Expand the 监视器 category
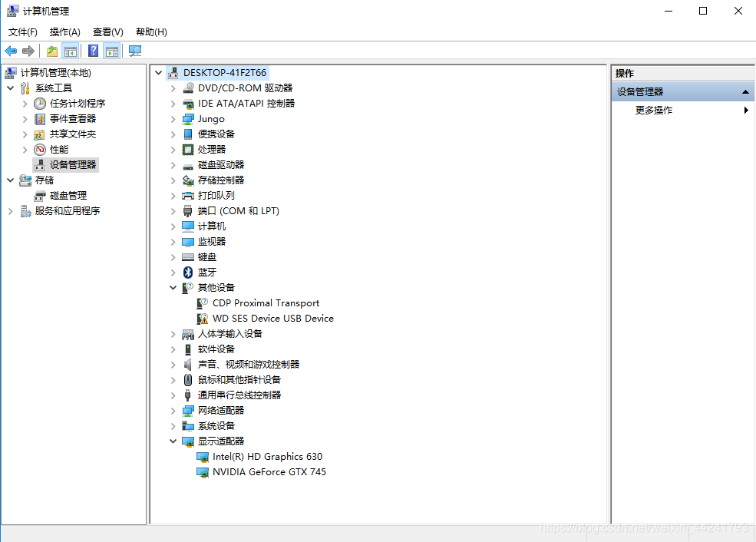Screen dimensions: 756x542 pos(173,242)
